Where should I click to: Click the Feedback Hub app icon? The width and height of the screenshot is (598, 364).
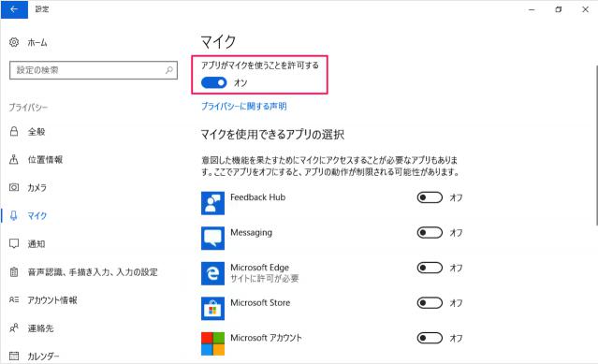212,203
